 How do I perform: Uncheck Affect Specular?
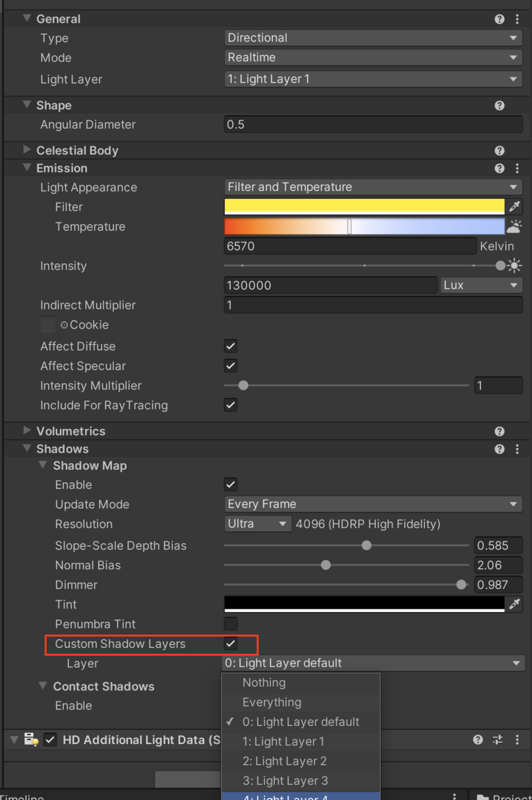coord(230,366)
